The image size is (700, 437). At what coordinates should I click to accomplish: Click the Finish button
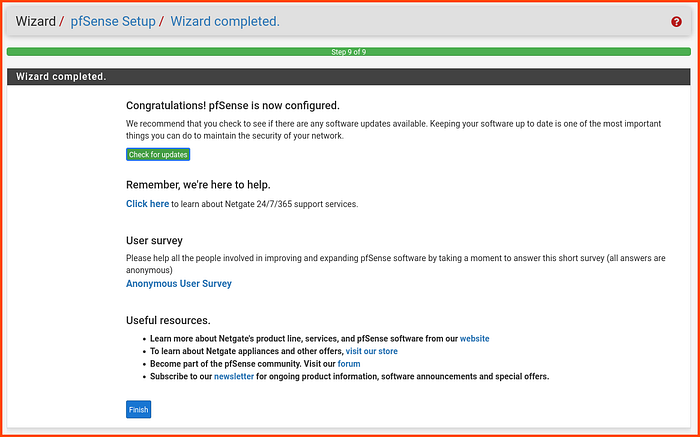click(x=138, y=409)
